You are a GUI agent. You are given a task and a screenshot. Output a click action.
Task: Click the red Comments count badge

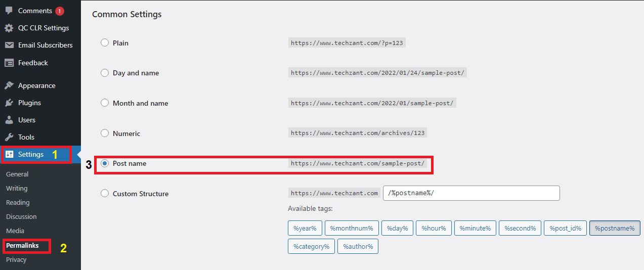(x=60, y=11)
